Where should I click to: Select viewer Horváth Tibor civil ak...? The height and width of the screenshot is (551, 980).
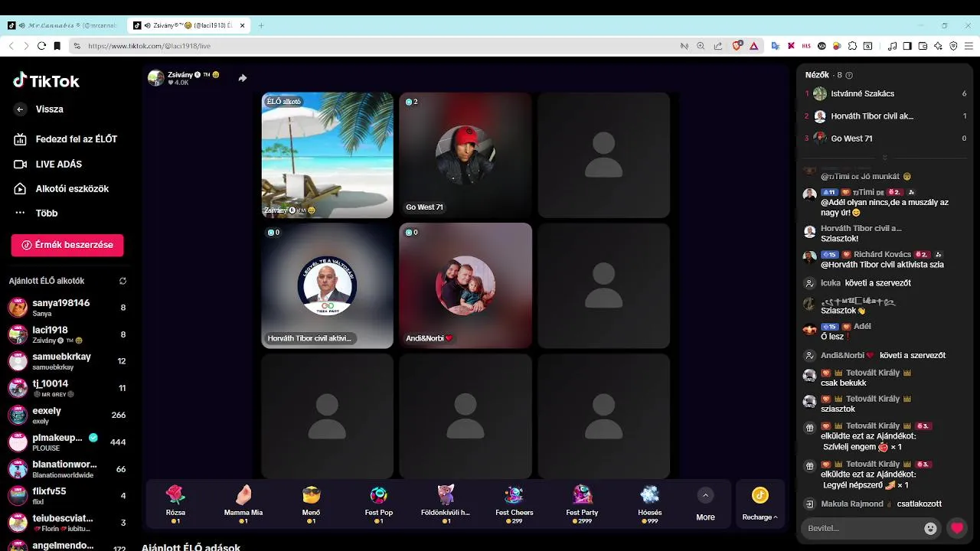885,116
